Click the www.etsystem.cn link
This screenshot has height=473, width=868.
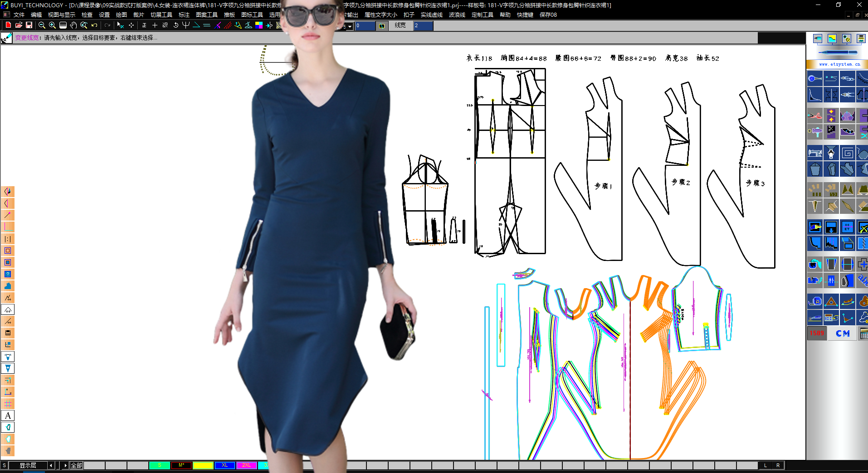(x=839, y=64)
